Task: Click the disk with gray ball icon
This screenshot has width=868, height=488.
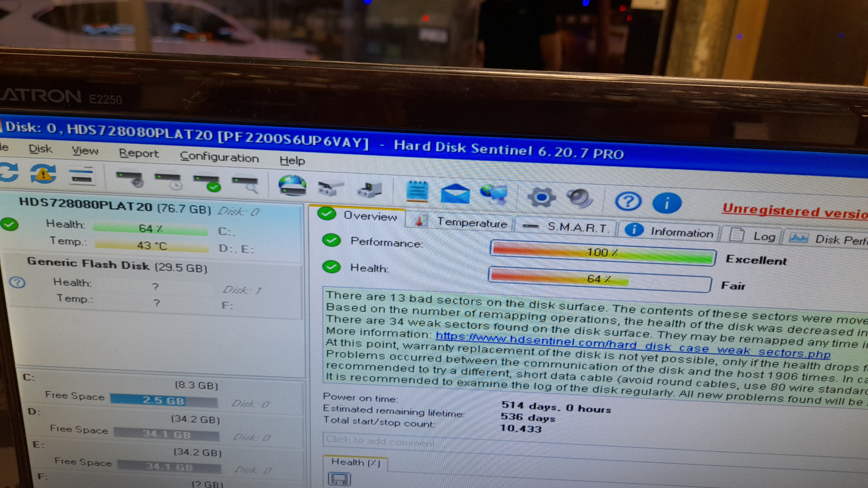Action: click(x=130, y=179)
